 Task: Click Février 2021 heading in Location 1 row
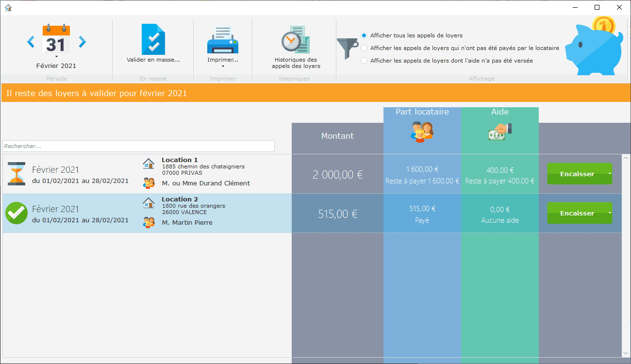click(x=55, y=170)
